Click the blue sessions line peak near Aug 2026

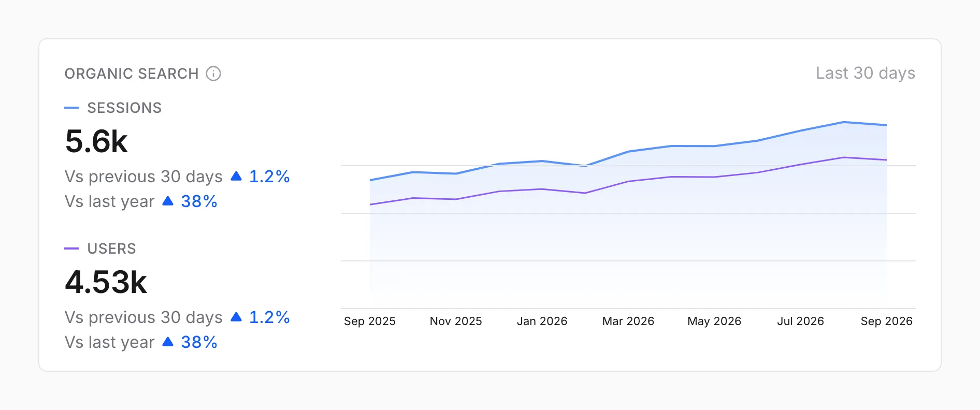tap(844, 122)
